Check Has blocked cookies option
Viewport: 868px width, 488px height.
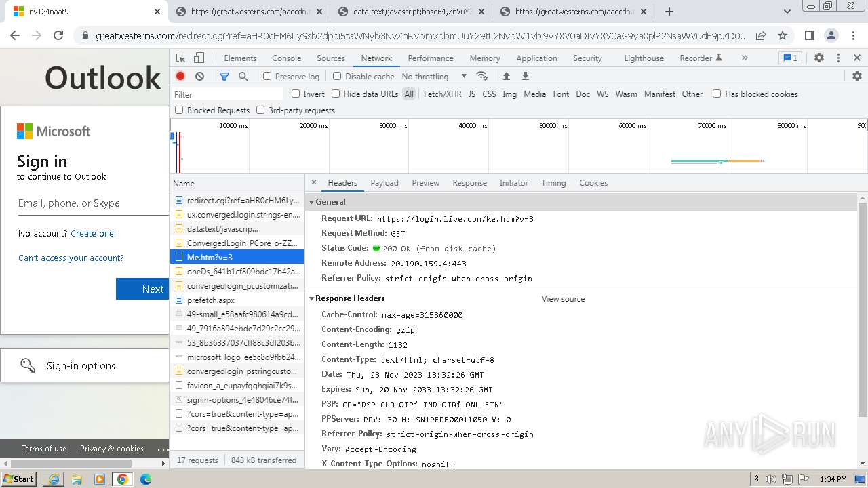pyautogui.click(x=717, y=94)
